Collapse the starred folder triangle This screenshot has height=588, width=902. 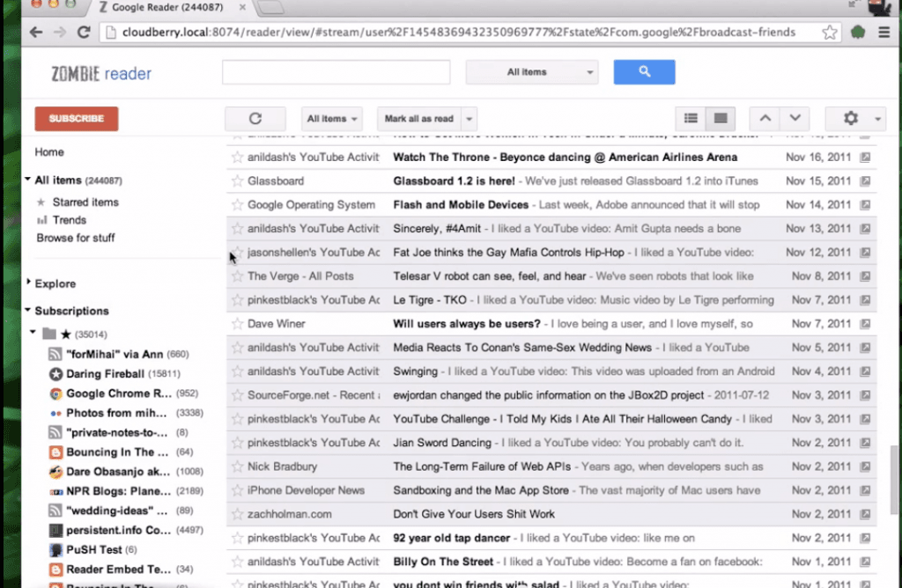pos(33,333)
